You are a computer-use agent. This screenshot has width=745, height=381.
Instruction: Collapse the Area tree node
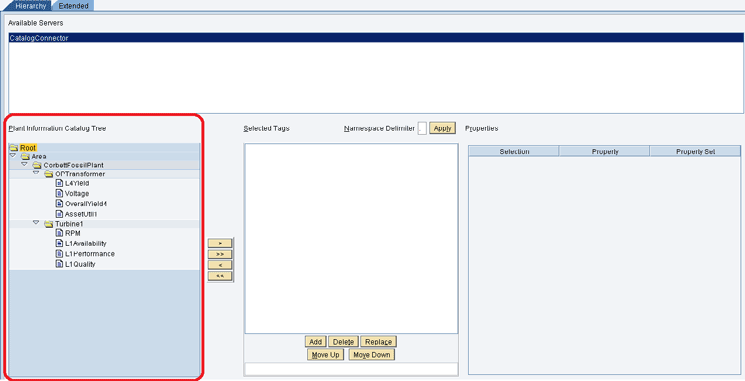pos(13,155)
